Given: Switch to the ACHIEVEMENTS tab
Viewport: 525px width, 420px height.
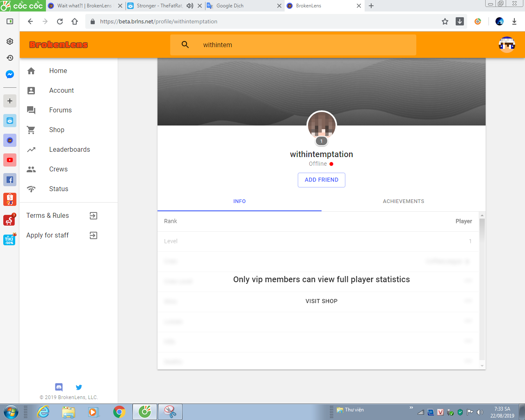Looking at the screenshot, I should click(404, 201).
